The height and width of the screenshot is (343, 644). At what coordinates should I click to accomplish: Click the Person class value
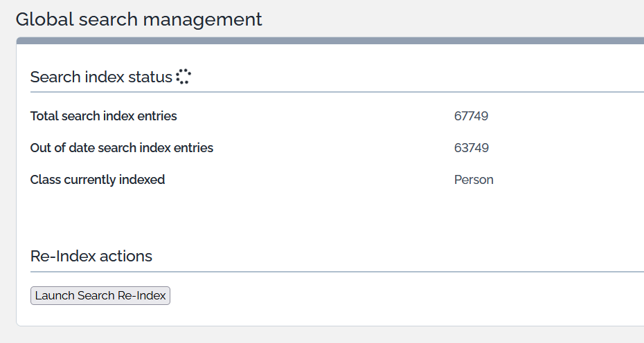tap(474, 180)
